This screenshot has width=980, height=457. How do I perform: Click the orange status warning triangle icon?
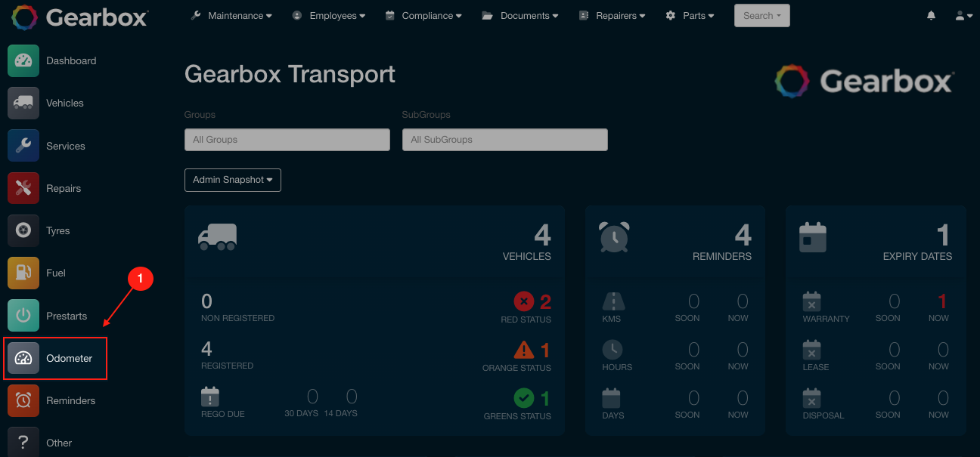tap(524, 350)
